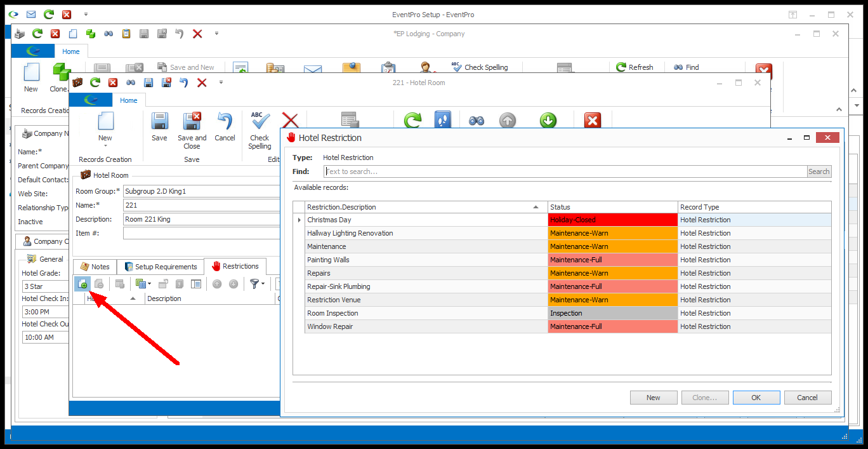The image size is (868, 449).
Task: Click OK in the Hotel Restriction dialog
Action: [756, 398]
